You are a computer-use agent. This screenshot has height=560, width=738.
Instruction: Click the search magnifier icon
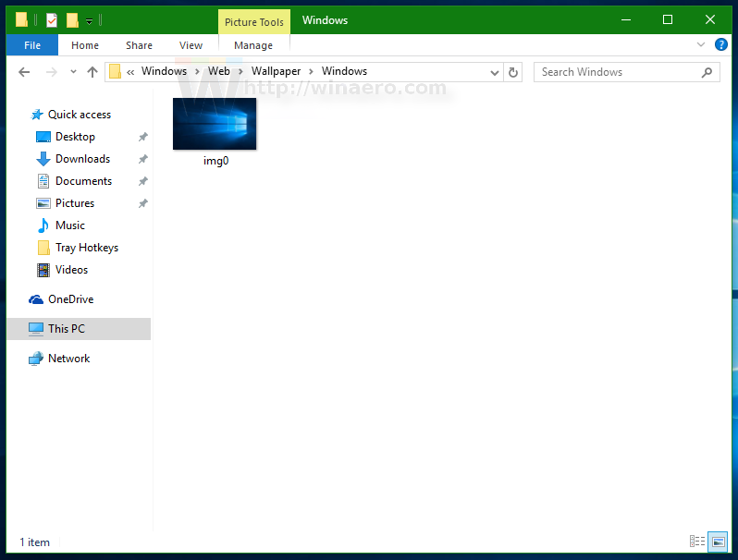tap(707, 72)
